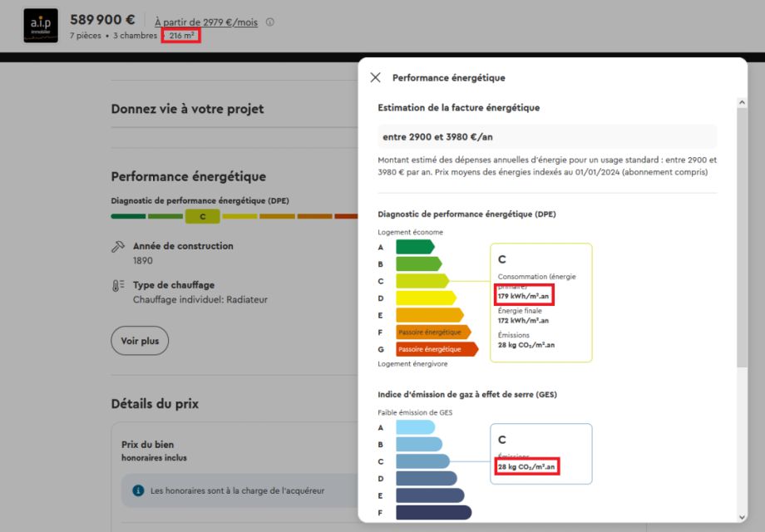The image size is (765, 532).
Task: Click the 'Faible émission de GES' label
Action: click(x=415, y=412)
